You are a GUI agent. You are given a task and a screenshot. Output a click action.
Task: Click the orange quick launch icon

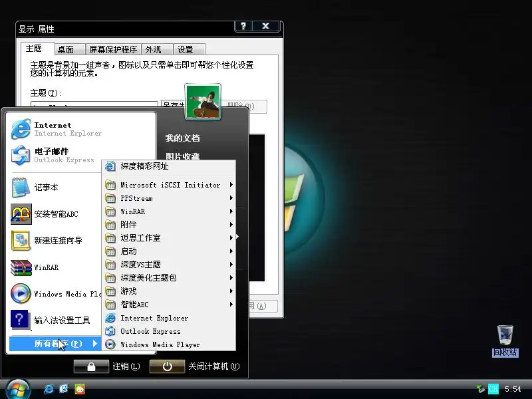tap(80, 389)
